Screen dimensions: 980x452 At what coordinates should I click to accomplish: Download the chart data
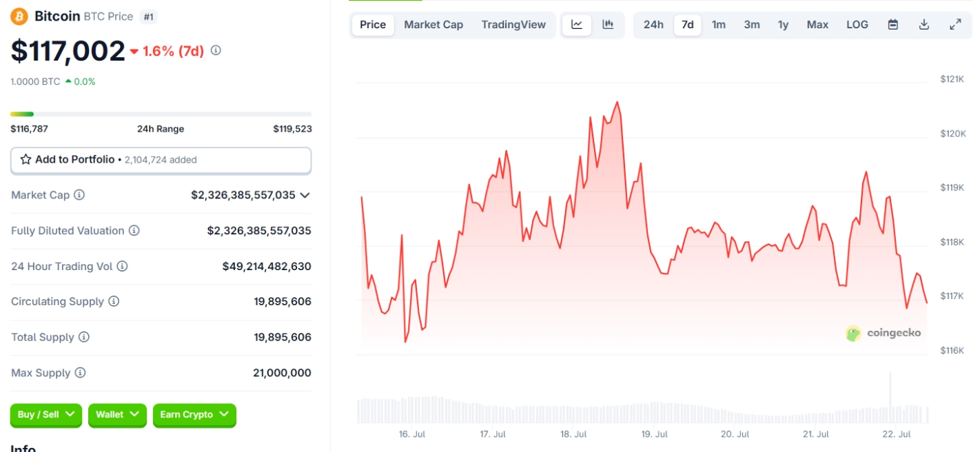coord(924,25)
